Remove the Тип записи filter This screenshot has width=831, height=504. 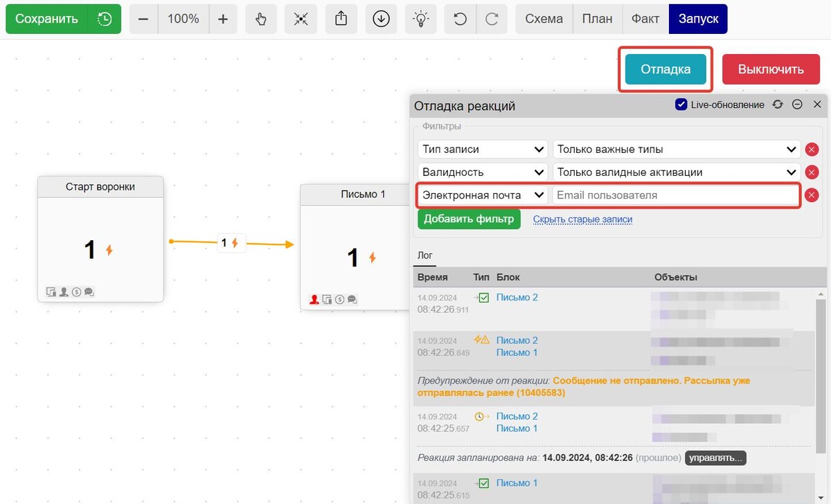(812, 150)
